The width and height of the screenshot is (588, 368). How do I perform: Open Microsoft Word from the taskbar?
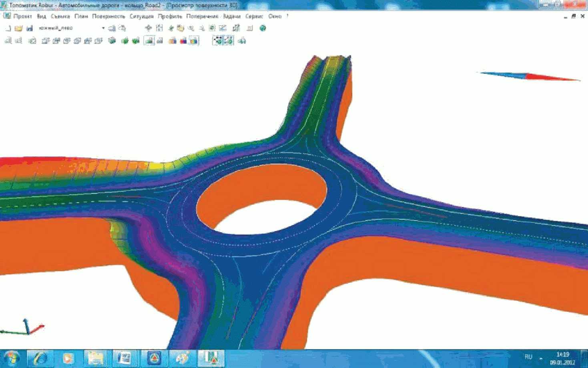point(124,358)
